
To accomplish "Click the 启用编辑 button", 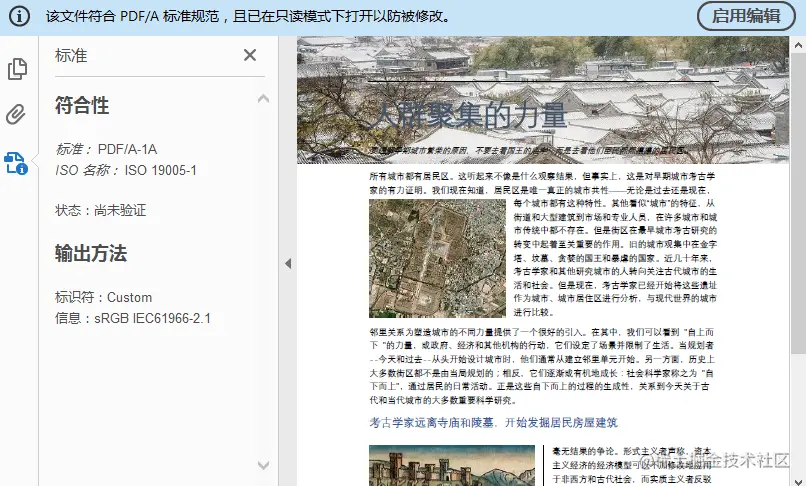I will coord(746,16).
